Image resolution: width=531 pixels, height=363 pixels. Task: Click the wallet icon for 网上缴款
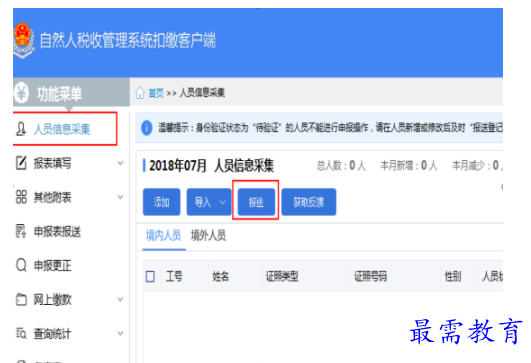[21, 299]
